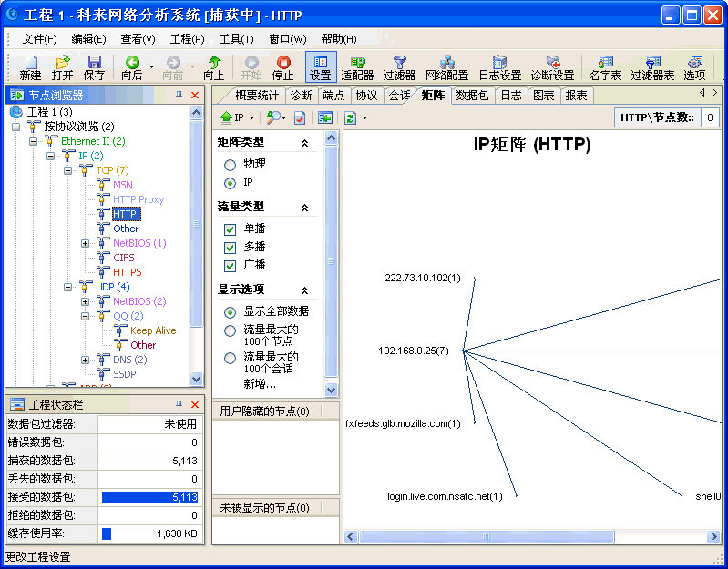The height and width of the screenshot is (569, 728).
Task: Click the New project (新建) toolbar icon
Action: coord(30,67)
